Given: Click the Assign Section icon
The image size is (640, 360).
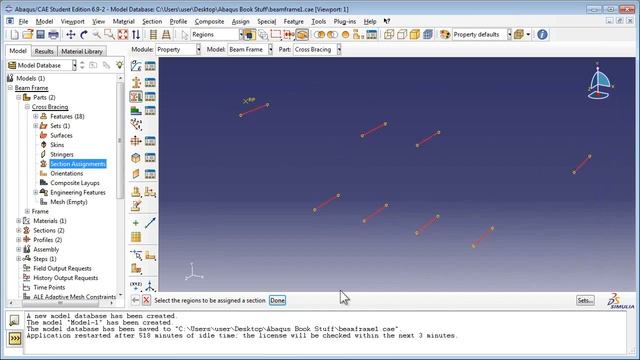Looking at the screenshot, I should tap(136, 97).
